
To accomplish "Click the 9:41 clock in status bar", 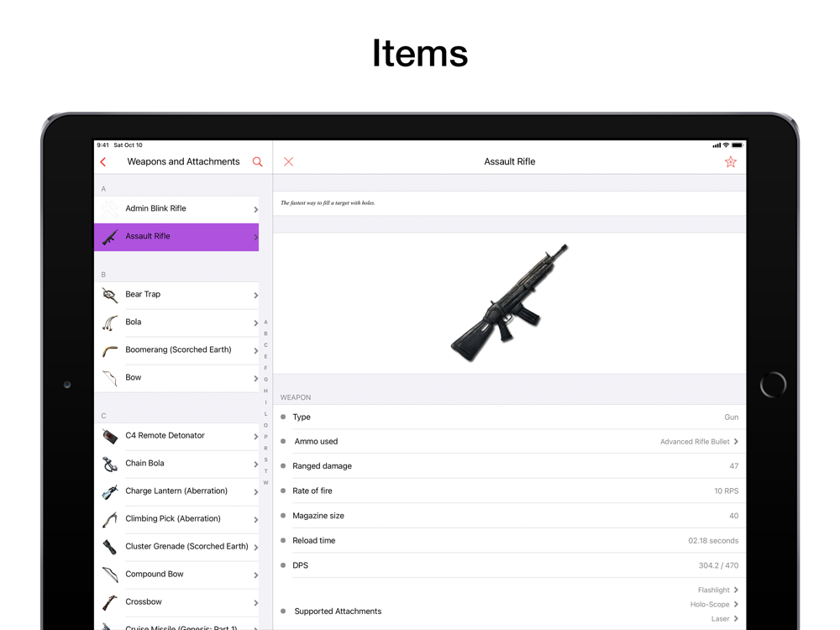I will coord(102,145).
